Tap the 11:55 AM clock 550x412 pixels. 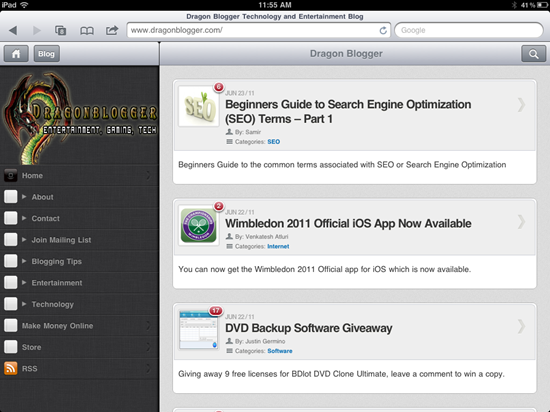click(x=275, y=5)
